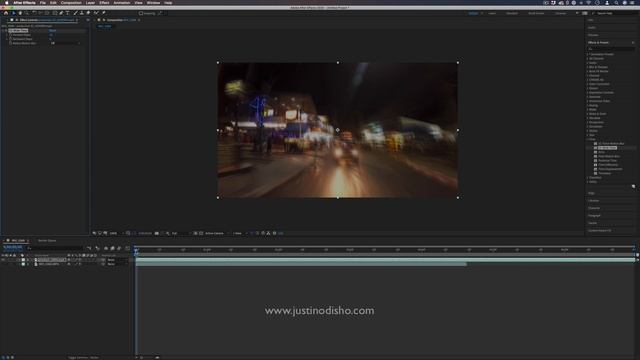Screen dimensions: 640x360
Task: Click the top layer's label color box
Action: coord(23,260)
